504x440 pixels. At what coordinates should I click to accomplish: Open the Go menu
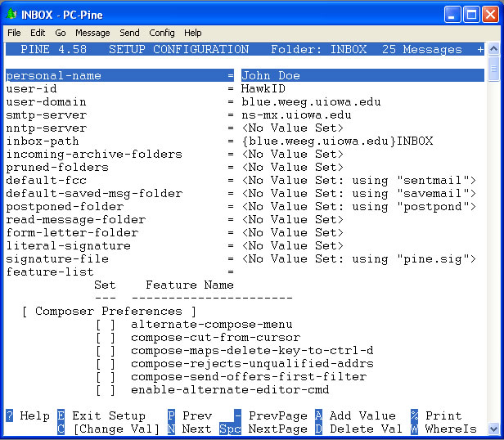click(x=61, y=33)
